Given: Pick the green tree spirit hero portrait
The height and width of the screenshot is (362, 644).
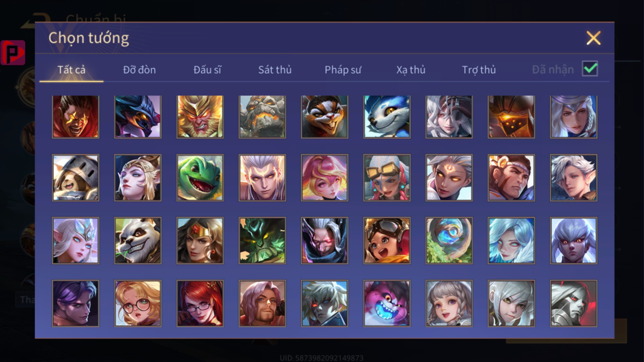Looking at the screenshot, I should coord(262,241).
